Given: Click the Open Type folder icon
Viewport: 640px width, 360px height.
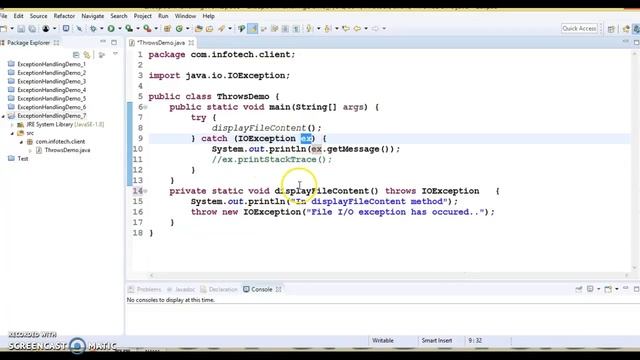Looking at the screenshot, I should pyautogui.click(x=199, y=29).
